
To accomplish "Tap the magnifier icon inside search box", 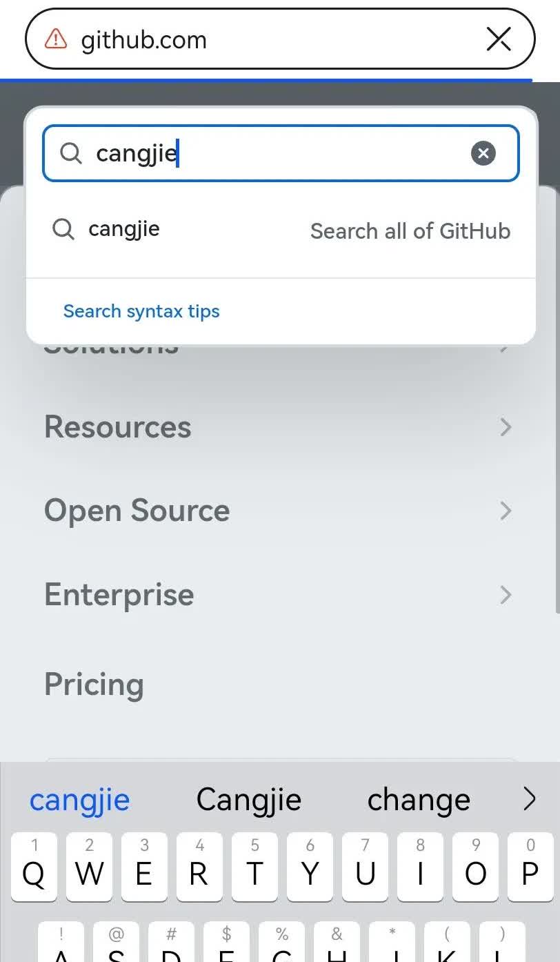I will 71,153.
